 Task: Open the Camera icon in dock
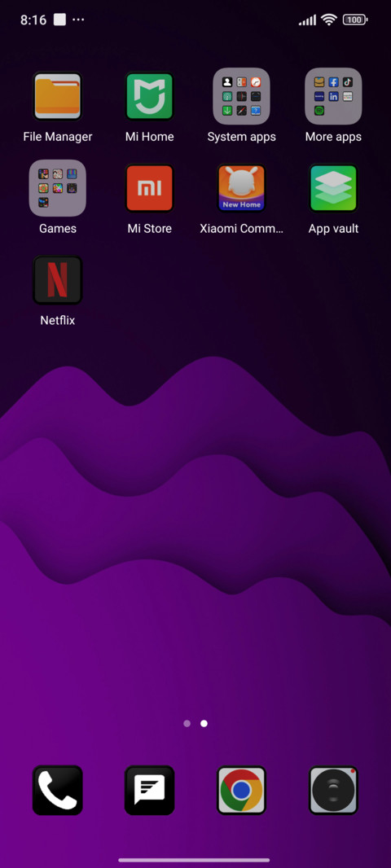[x=333, y=791]
